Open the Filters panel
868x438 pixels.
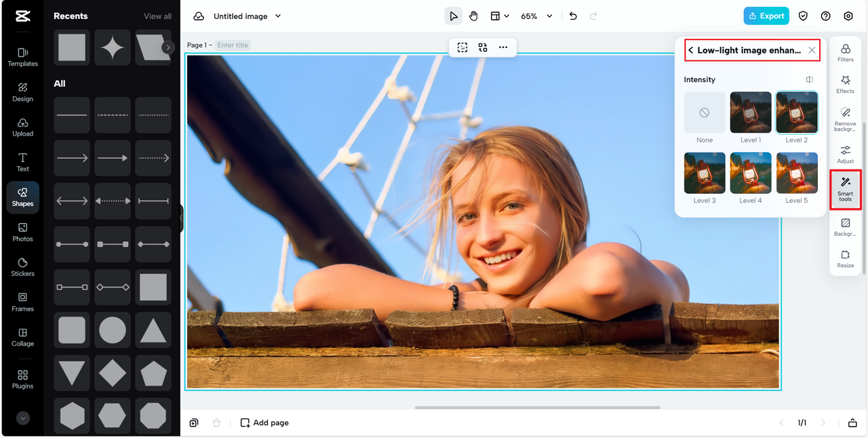(x=845, y=53)
